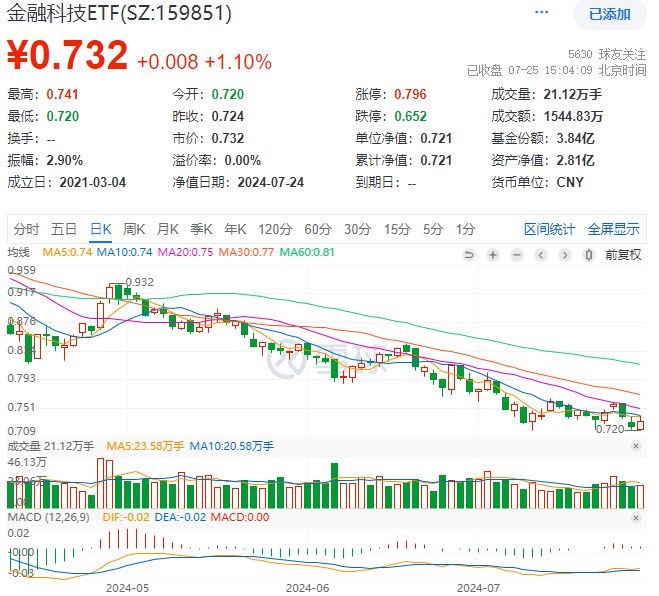The image size is (659, 596).
Task: Switch to the 60分 chart tab
Action: [318, 229]
